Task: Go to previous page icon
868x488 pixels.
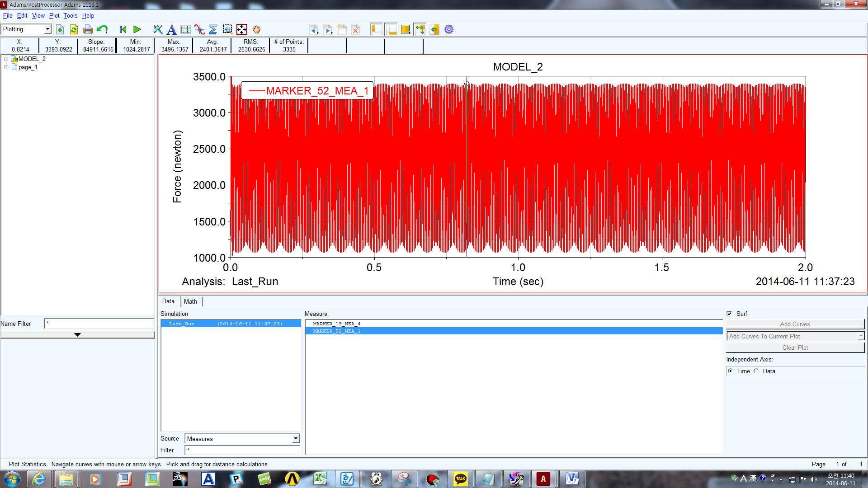Action: (x=314, y=29)
